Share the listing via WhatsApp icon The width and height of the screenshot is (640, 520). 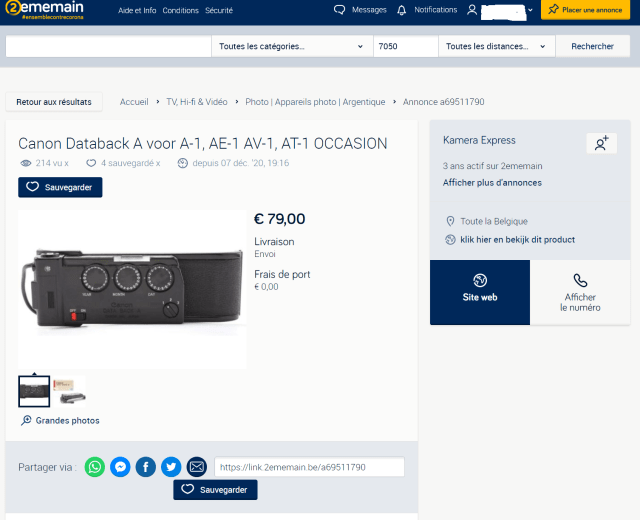coord(95,467)
